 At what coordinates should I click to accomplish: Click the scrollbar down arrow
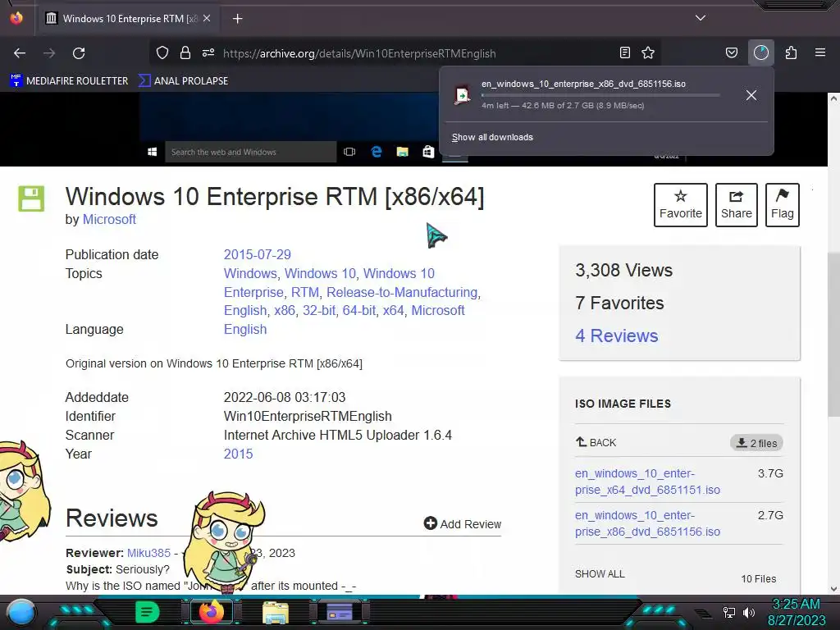(x=833, y=588)
